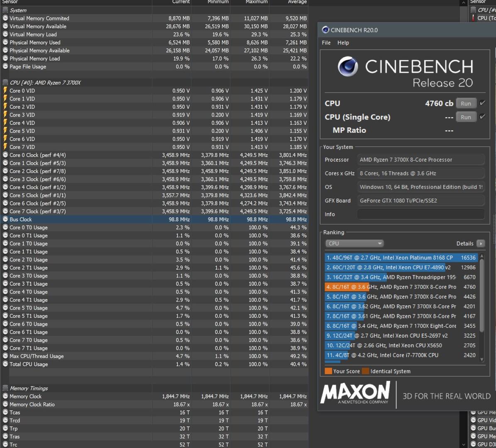Click the Memory Clock sensor icon
The width and height of the screenshot is (496, 448).
coord(5,396)
